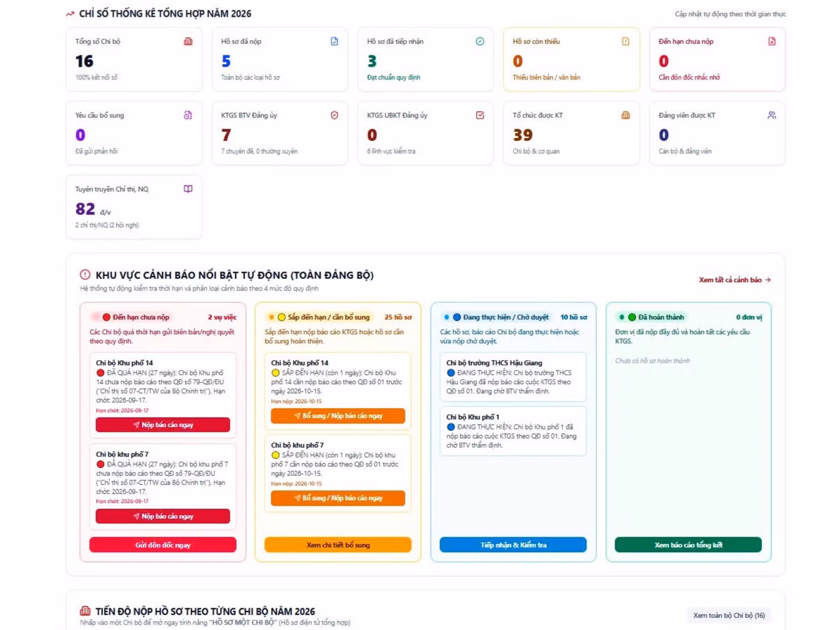This screenshot has height=630, width=840.
Task: Click the search-file icon in Yêu cầu bổ sung card
Action: pyautogui.click(x=188, y=115)
